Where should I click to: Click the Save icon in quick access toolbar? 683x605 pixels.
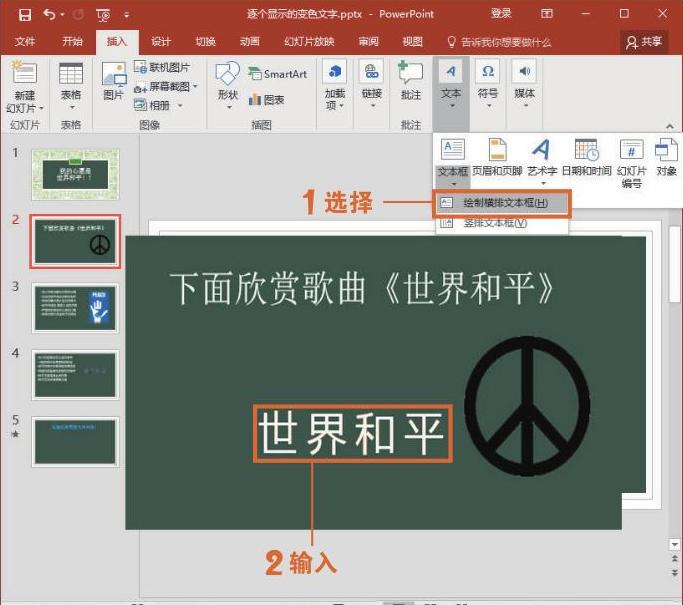[25, 15]
